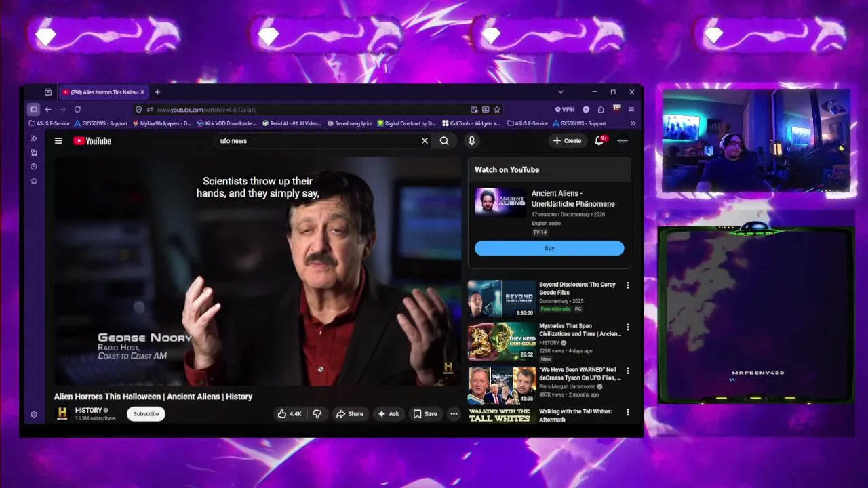Open the HISTORY channel avatar
This screenshot has height=488, width=868.
pyautogui.click(x=62, y=413)
